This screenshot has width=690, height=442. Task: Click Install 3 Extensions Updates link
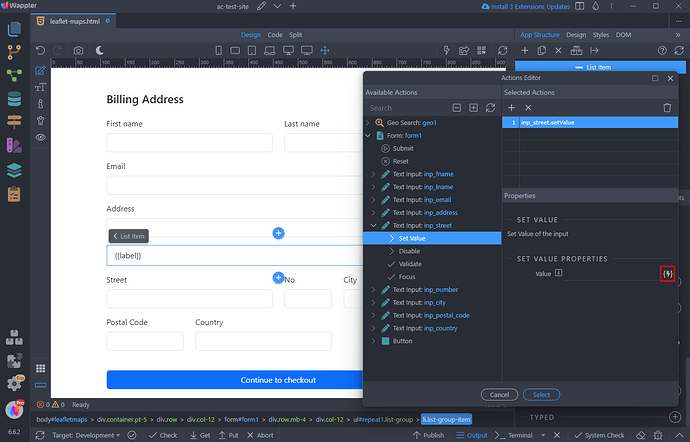526,7
